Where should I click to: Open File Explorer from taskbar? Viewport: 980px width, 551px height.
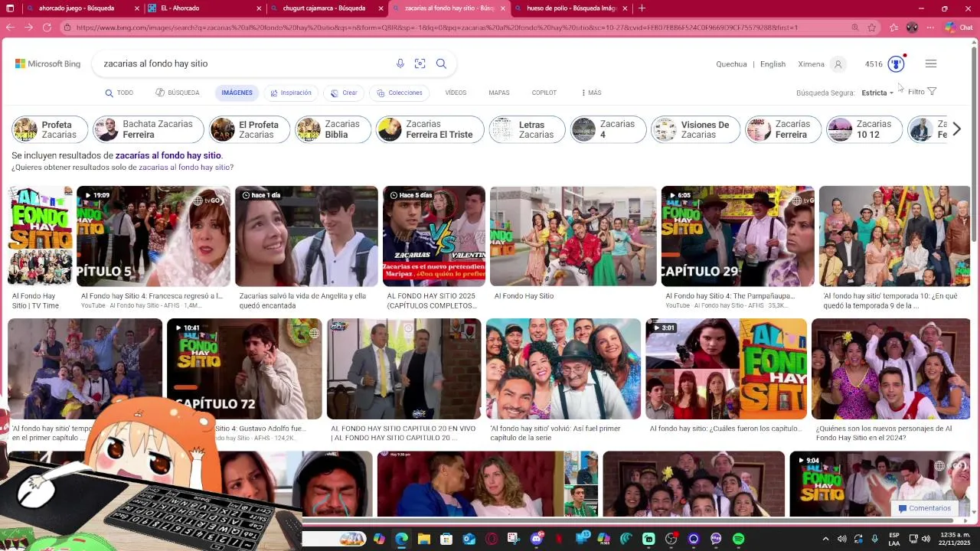point(423,539)
